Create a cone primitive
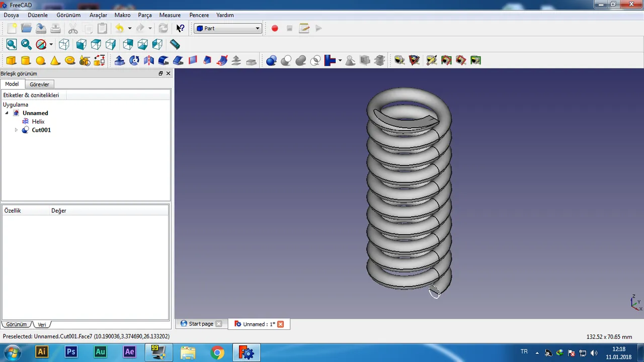Viewport: 644px width, 362px height. coord(55,61)
